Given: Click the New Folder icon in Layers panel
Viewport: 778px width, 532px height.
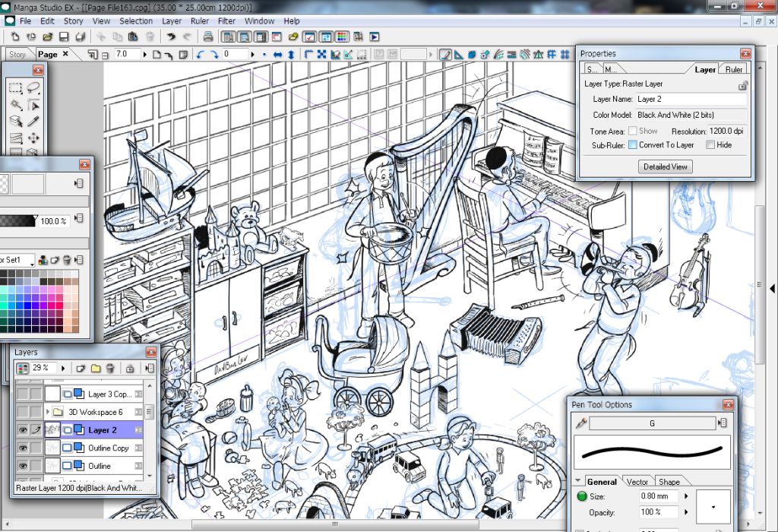Looking at the screenshot, I should point(96,369).
